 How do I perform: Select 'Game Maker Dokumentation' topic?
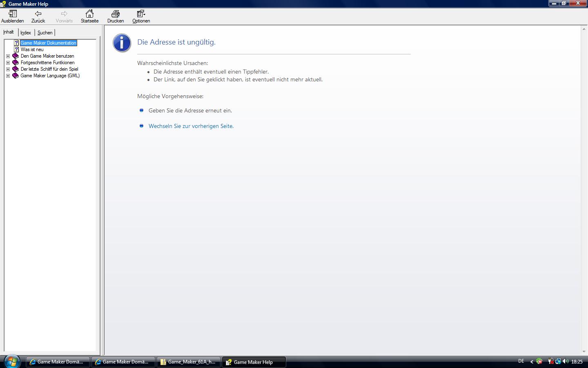(48, 43)
